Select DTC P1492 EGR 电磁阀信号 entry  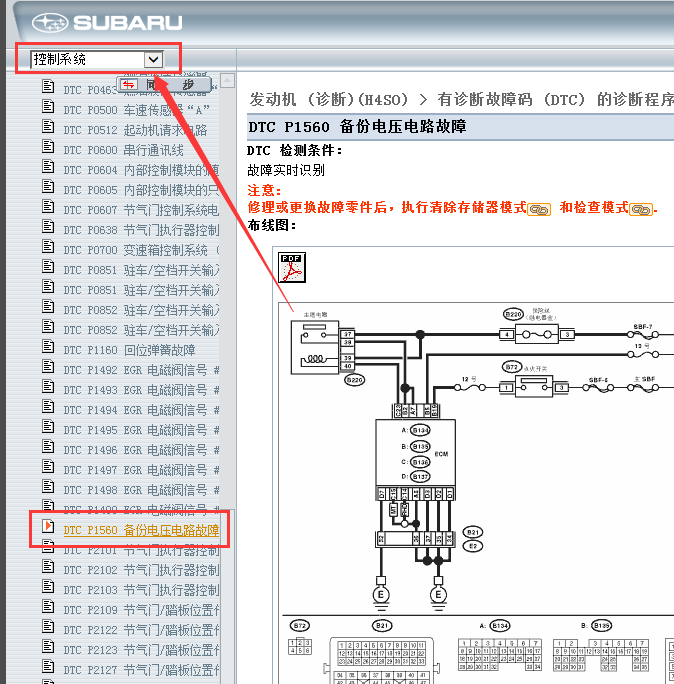[141, 370]
